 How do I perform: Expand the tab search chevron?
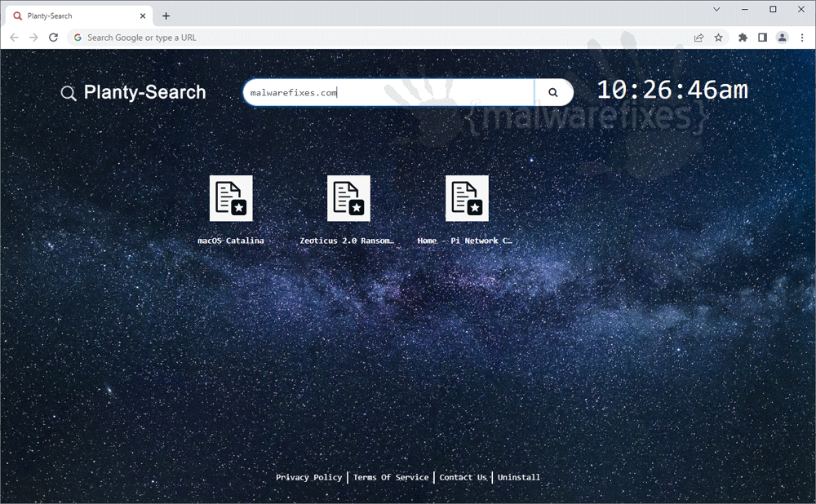pyautogui.click(x=716, y=9)
